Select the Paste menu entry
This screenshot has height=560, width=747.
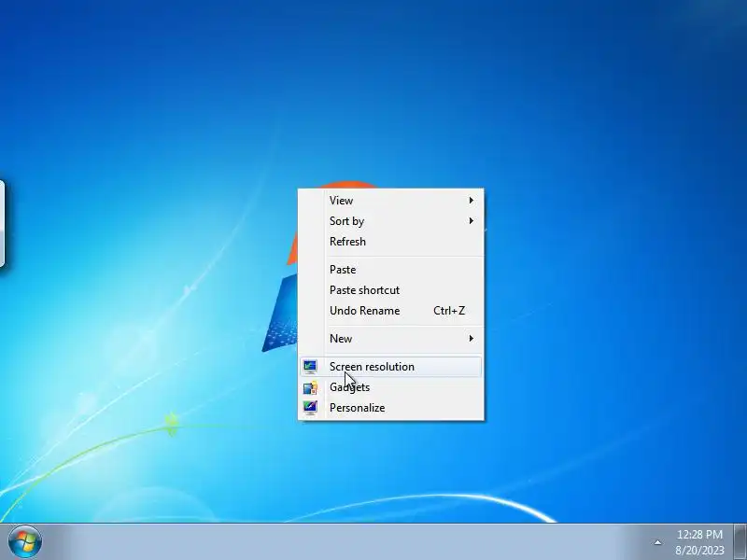pos(390,270)
